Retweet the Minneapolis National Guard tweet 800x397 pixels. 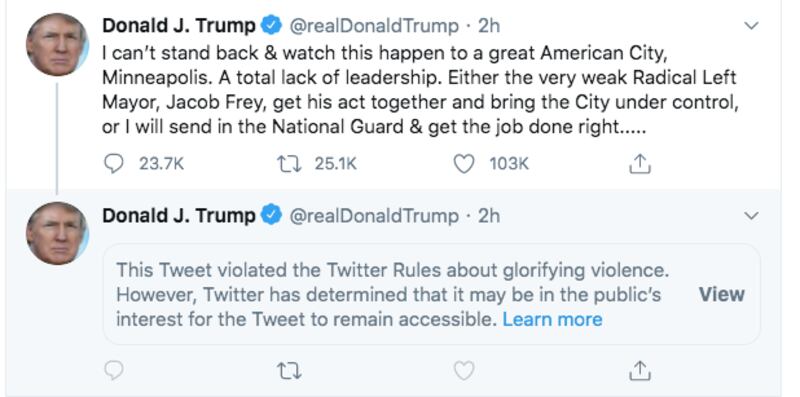pos(289,164)
